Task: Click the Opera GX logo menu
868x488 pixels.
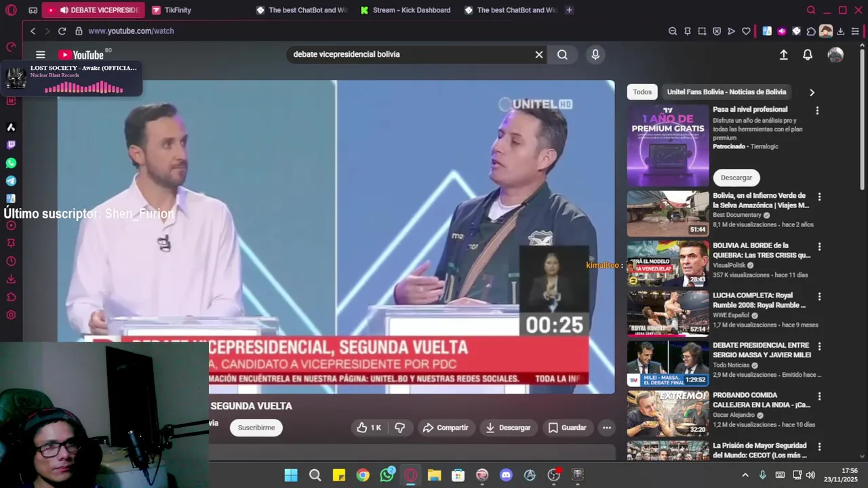Action: click(11, 10)
